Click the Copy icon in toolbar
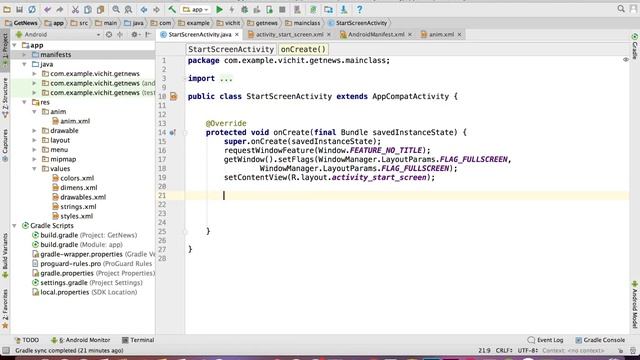The height and width of the screenshot is (360, 640). tap(88, 9)
